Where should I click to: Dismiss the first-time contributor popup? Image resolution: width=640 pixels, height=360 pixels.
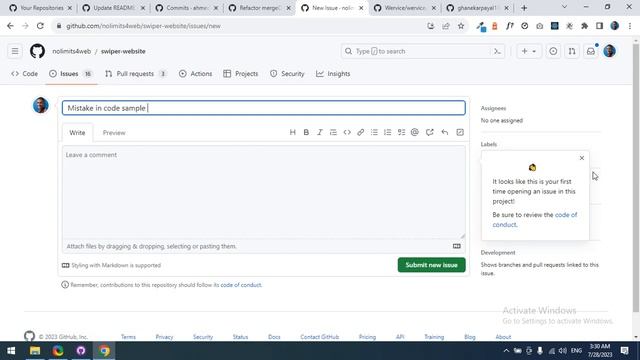pyautogui.click(x=582, y=158)
